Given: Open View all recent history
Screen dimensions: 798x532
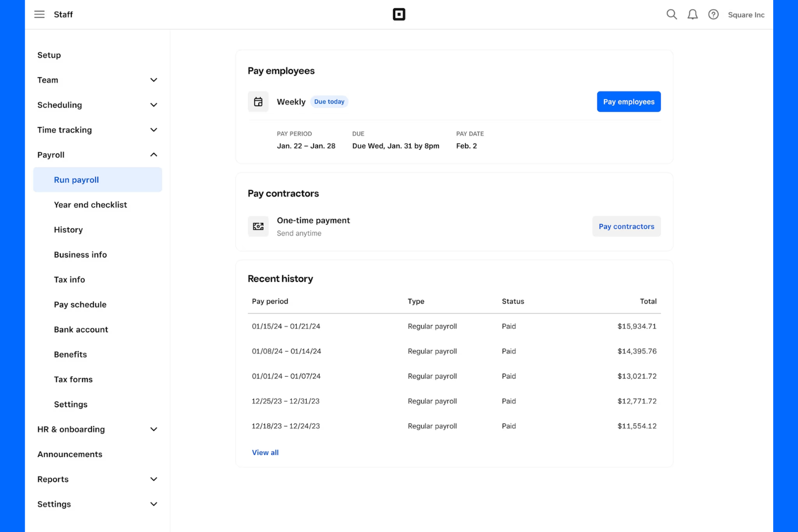Looking at the screenshot, I should coord(265,452).
